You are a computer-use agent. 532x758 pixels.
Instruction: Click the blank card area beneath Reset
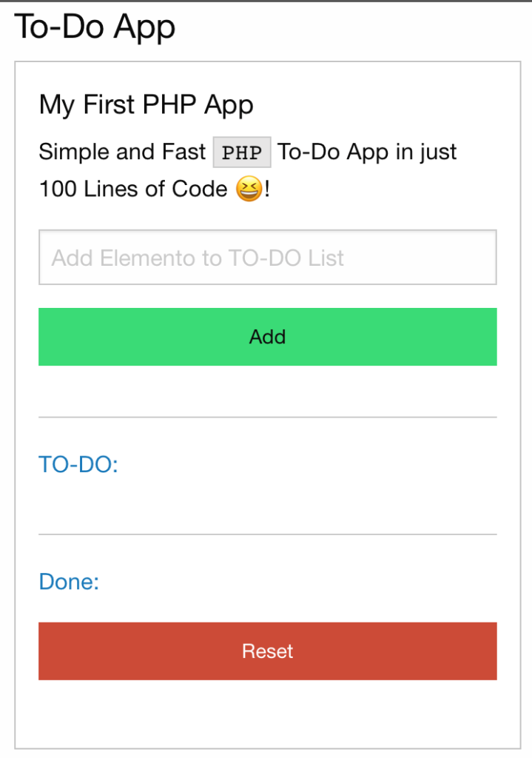pyautogui.click(x=268, y=713)
